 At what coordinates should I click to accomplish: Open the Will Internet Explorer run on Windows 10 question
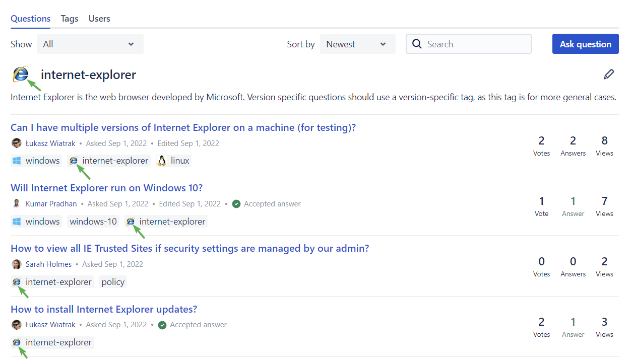pos(106,188)
